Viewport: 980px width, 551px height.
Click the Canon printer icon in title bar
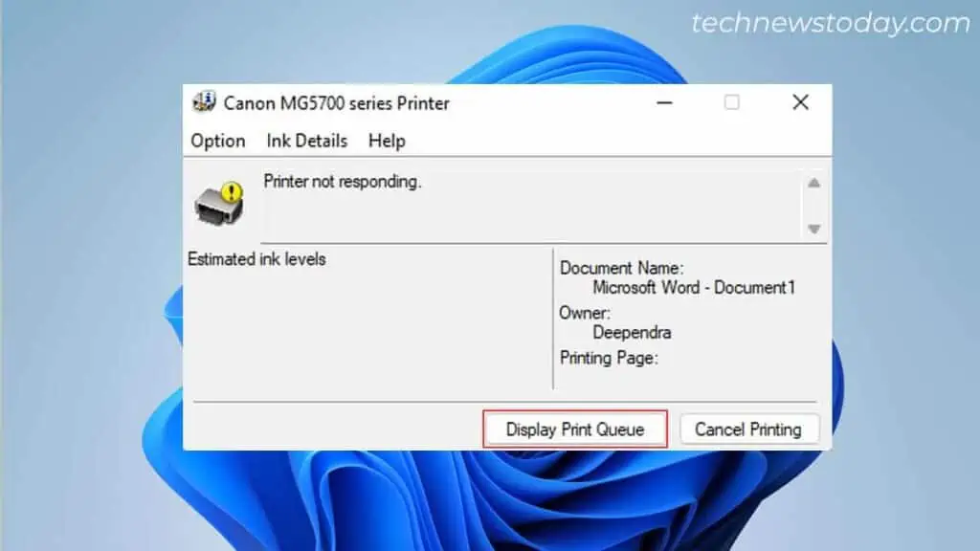204,102
